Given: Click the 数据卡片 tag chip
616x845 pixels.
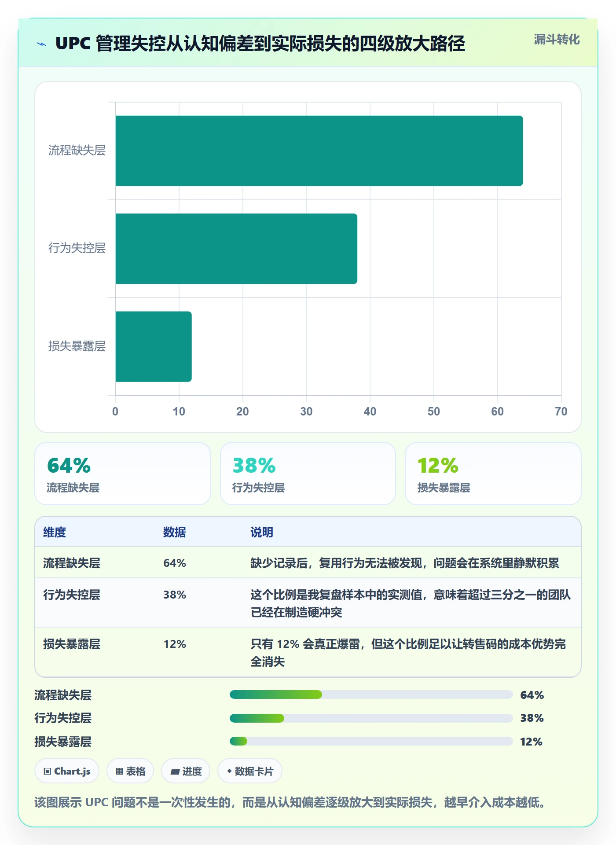Looking at the screenshot, I should point(250,771).
